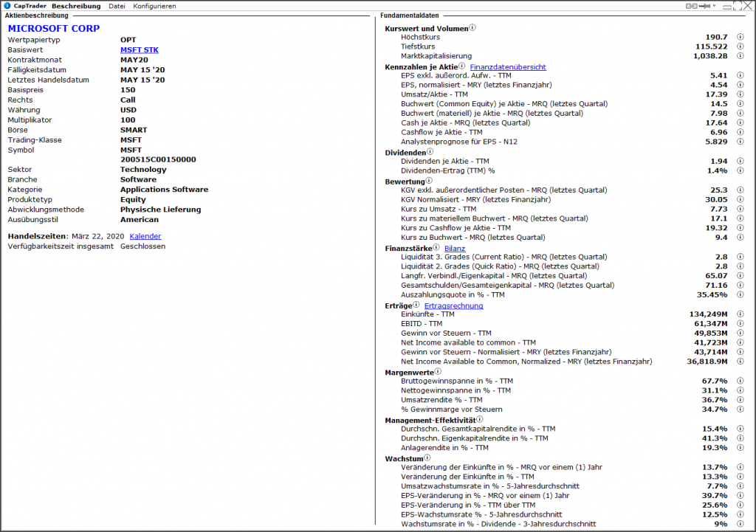Click info icon for Current Ratio row

pyautogui.click(x=740, y=257)
